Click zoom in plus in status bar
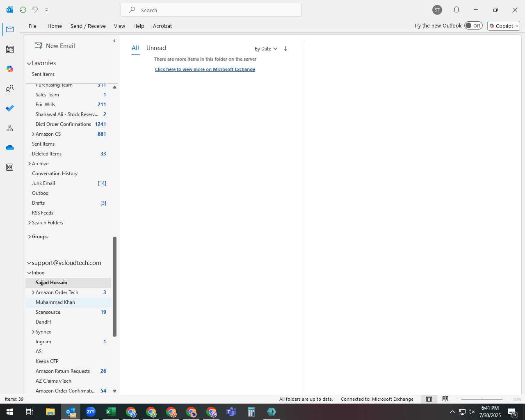The height and width of the screenshot is (420, 525). click(x=506, y=399)
